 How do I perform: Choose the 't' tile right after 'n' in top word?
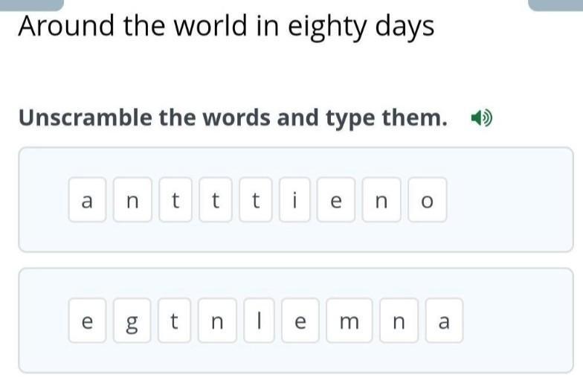176,200
